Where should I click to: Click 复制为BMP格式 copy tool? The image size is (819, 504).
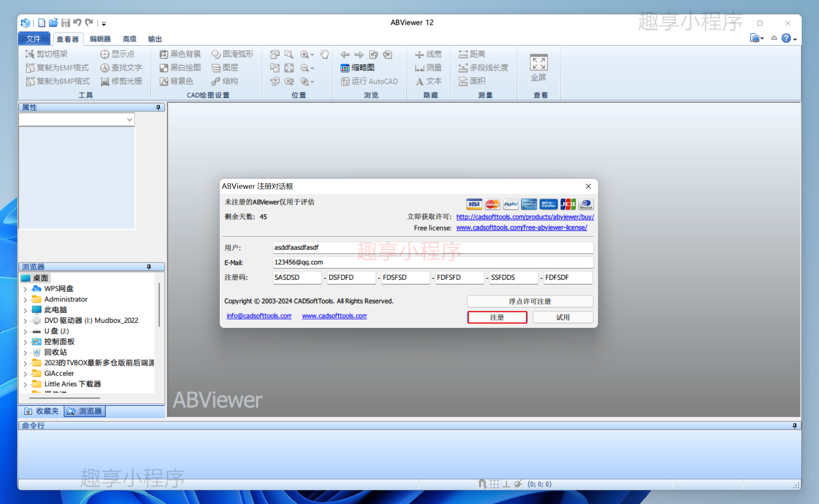click(x=58, y=81)
